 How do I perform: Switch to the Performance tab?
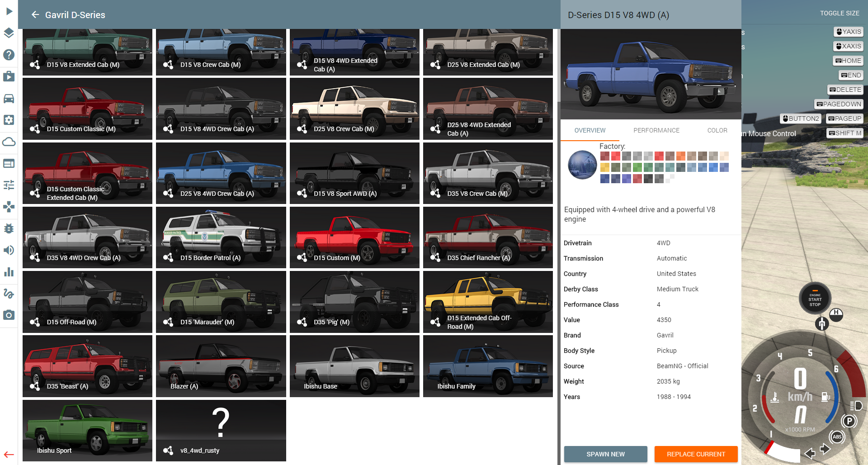pyautogui.click(x=656, y=130)
